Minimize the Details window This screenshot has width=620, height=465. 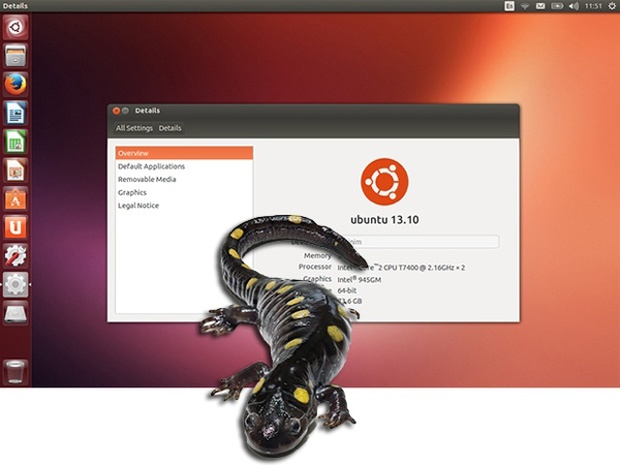tap(125, 111)
